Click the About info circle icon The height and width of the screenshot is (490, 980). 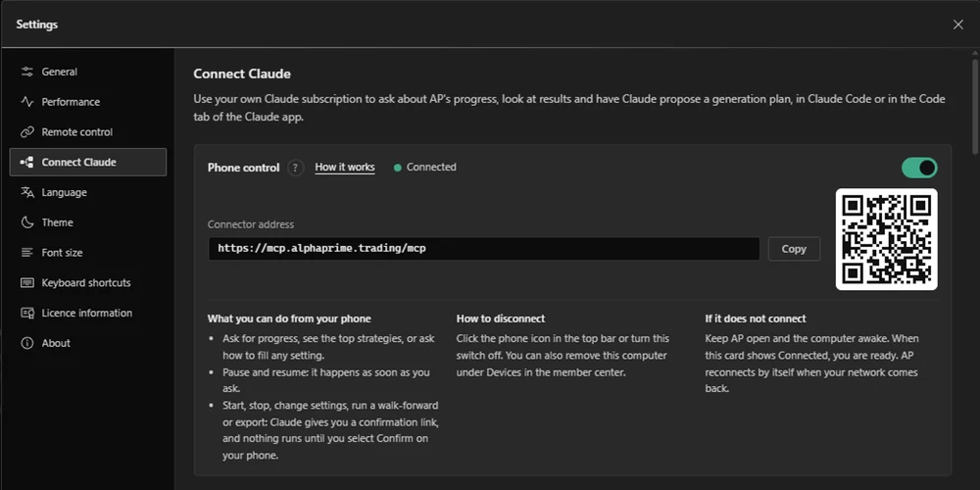click(26, 343)
